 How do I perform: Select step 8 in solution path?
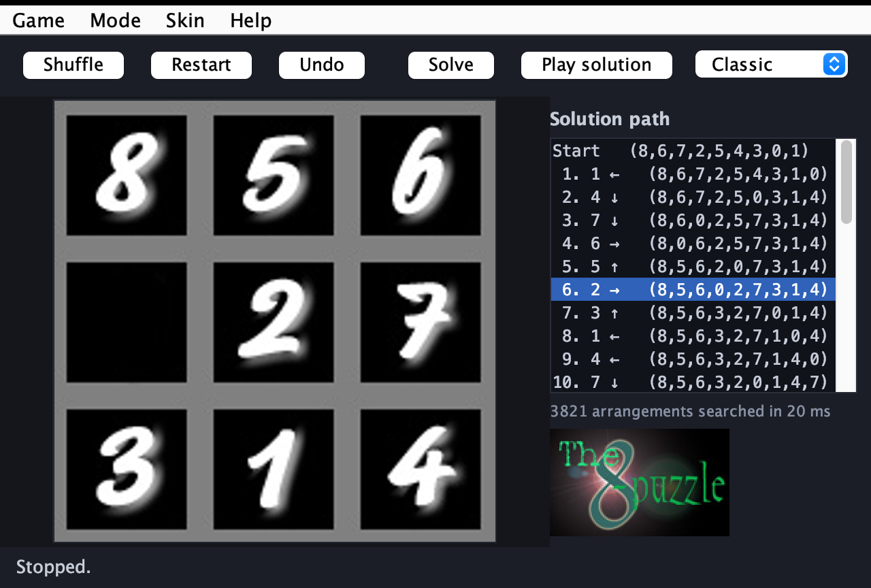point(693,336)
